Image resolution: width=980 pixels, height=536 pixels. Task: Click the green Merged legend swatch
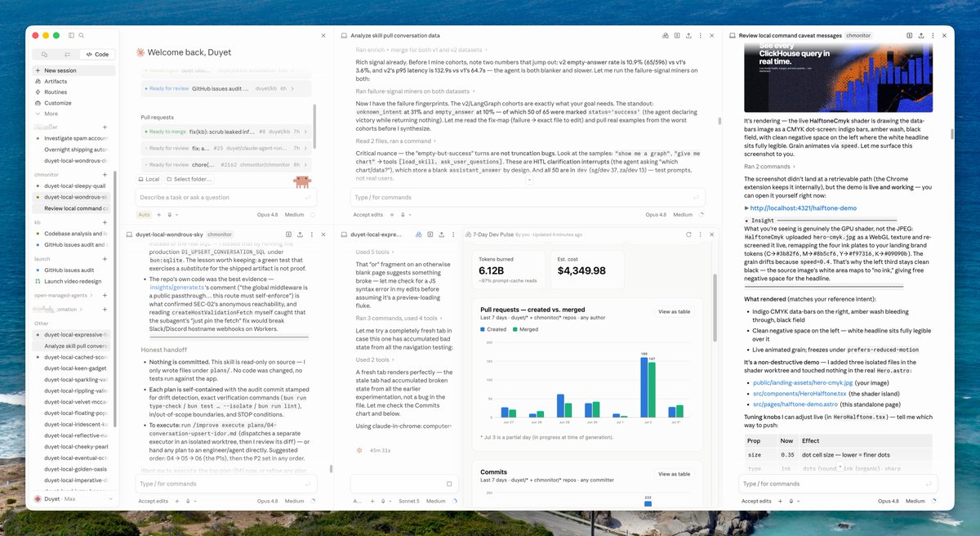tap(515, 328)
